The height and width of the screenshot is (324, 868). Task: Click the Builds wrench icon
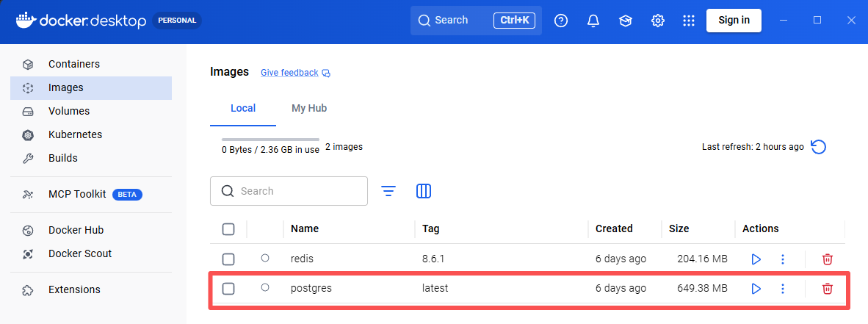[x=28, y=159]
